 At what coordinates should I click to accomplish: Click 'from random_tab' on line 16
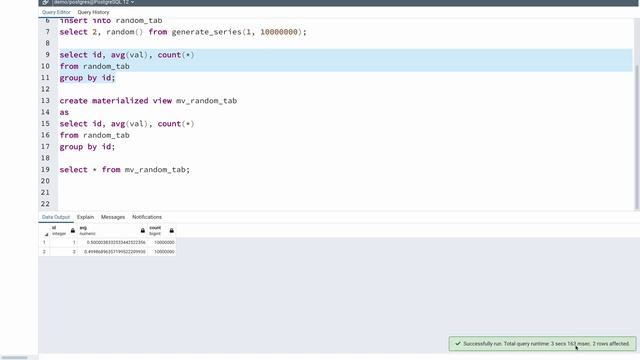(94, 135)
